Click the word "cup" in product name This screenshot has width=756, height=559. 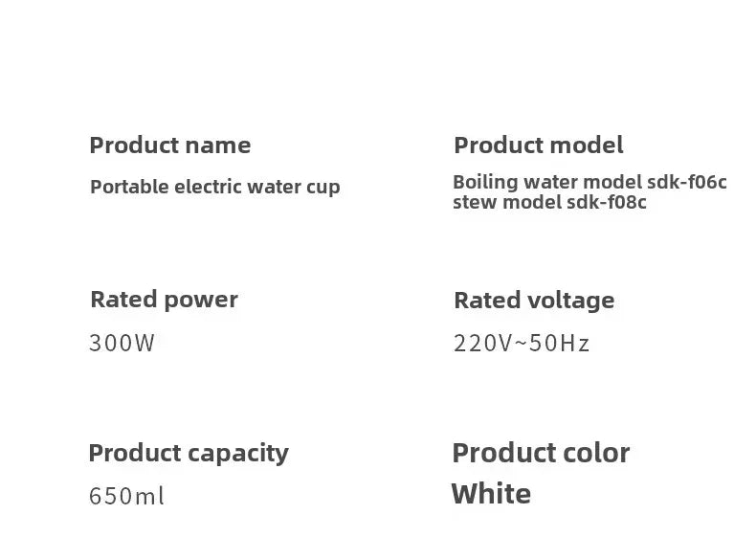pyautogui.click(x=322, y=188)
